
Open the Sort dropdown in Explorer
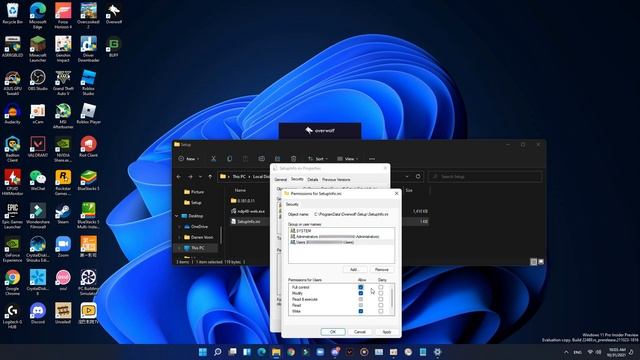point(318,159)
